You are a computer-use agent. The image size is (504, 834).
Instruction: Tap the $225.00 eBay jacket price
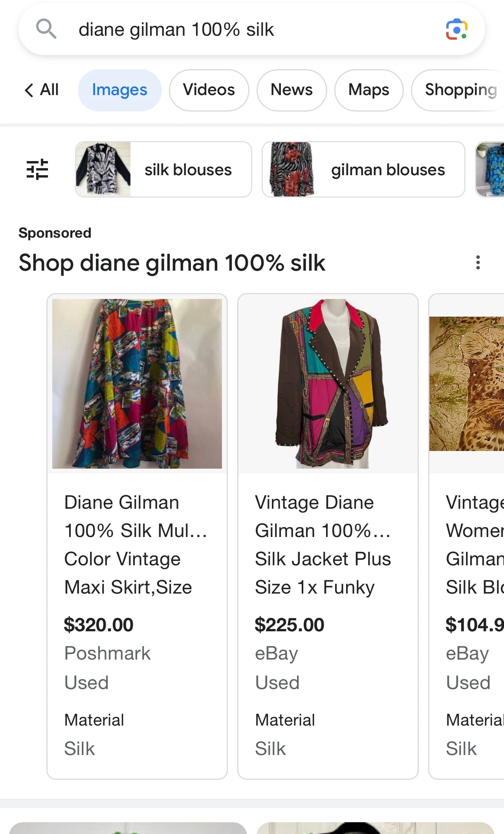point(290,625)
